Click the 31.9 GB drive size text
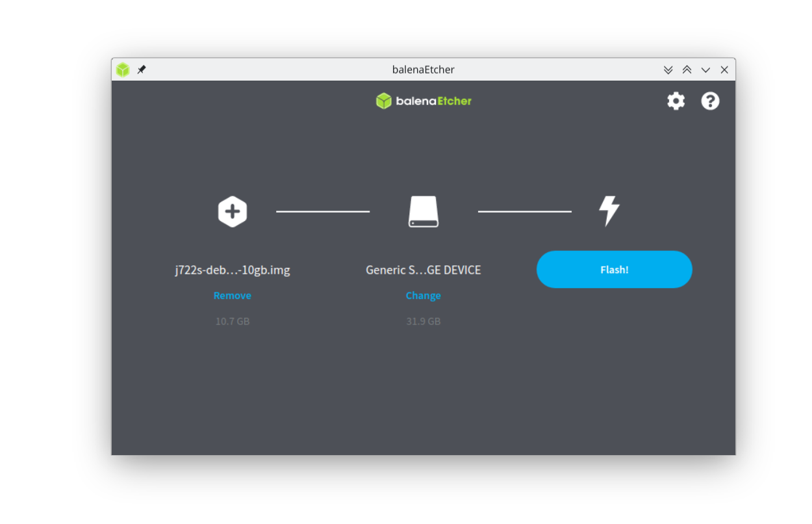Image resolution: width=812 pixels, height=524 pixels. [x=423, y=321]
